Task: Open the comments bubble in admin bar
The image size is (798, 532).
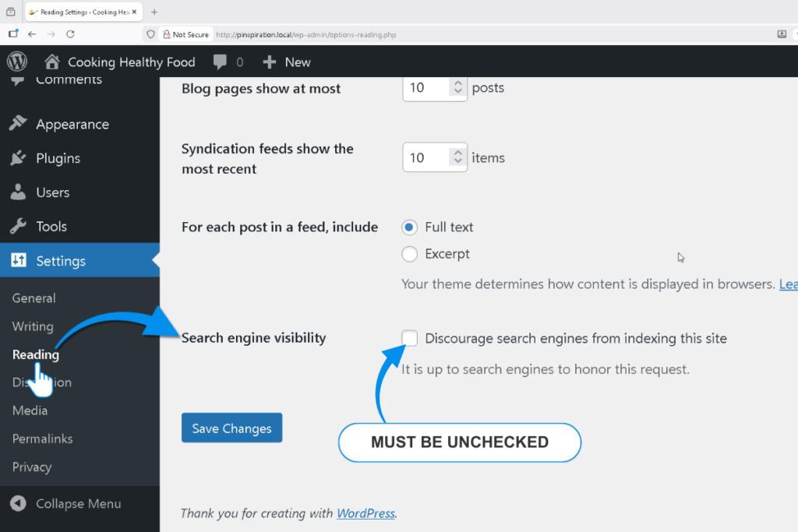Action: [x=220, y=62]
